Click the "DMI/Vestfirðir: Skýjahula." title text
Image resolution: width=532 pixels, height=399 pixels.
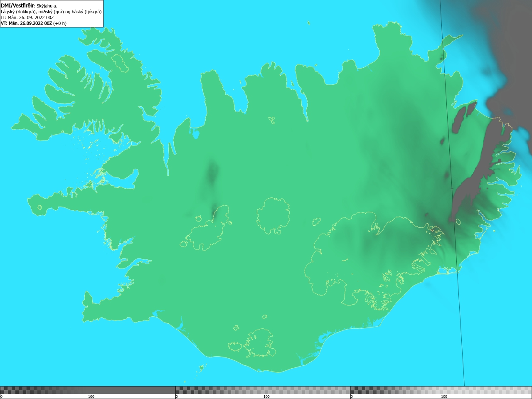pyautogui.click(x=29, y=6)
